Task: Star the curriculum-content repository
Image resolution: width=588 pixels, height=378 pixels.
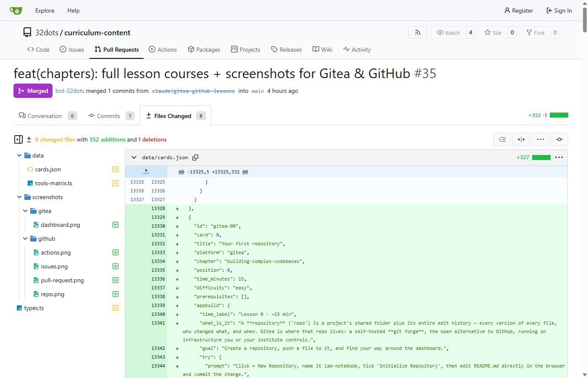Action: (493, 32)
